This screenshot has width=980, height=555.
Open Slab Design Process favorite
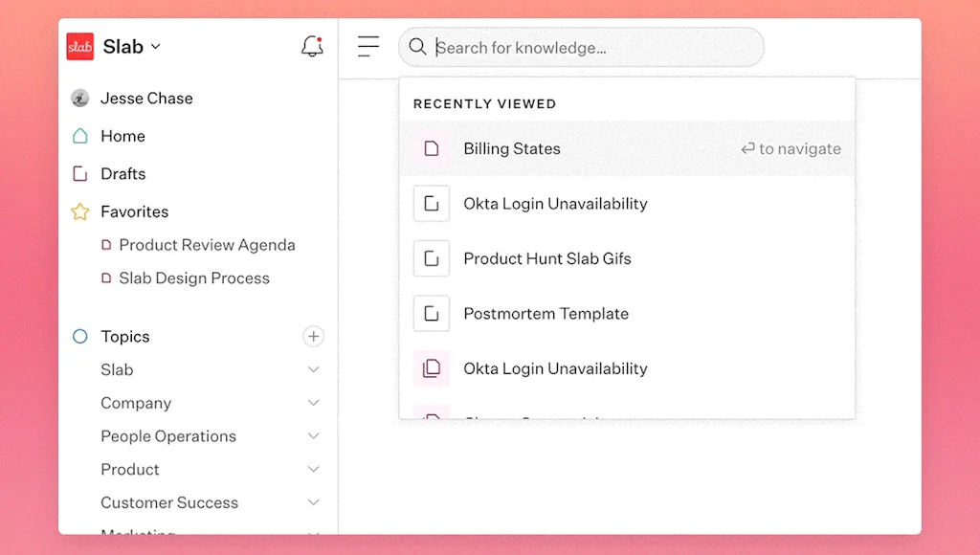194,278
